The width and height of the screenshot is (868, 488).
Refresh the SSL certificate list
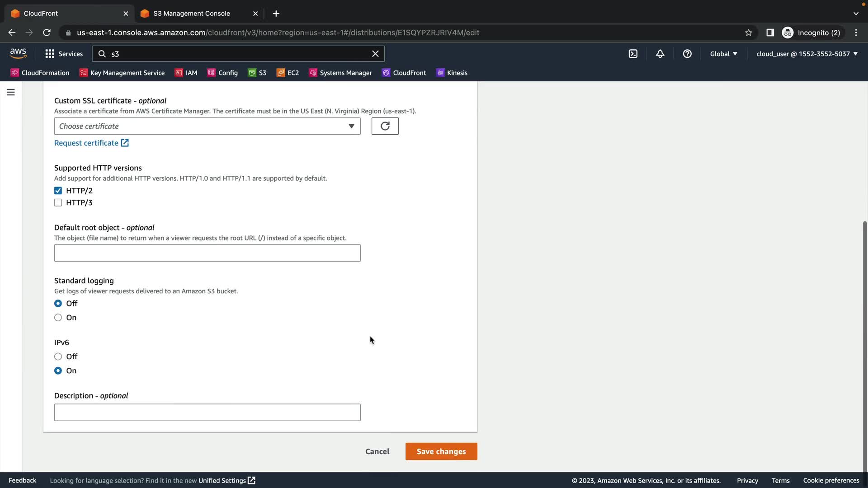(385, 126)
